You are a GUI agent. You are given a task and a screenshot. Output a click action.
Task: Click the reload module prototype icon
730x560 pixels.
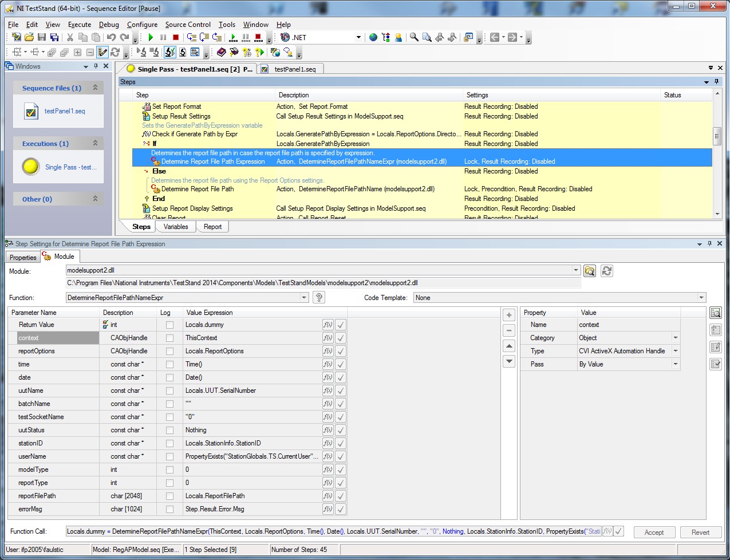coord(607,271)
